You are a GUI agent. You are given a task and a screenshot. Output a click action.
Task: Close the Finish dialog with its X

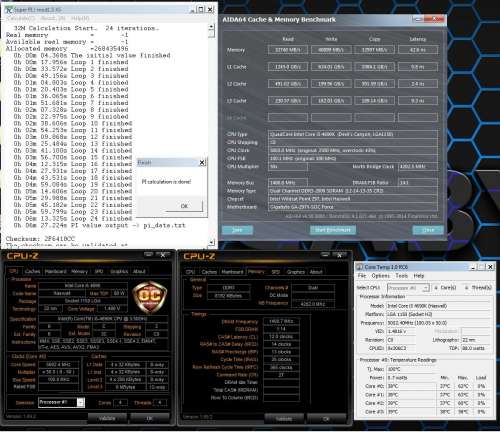[202, 163]
